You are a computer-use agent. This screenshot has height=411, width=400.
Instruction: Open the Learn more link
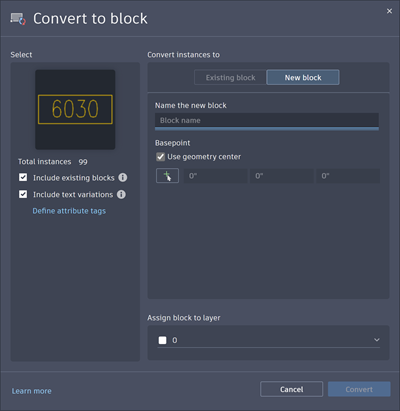pyautogui.click(x=32, y=391)
